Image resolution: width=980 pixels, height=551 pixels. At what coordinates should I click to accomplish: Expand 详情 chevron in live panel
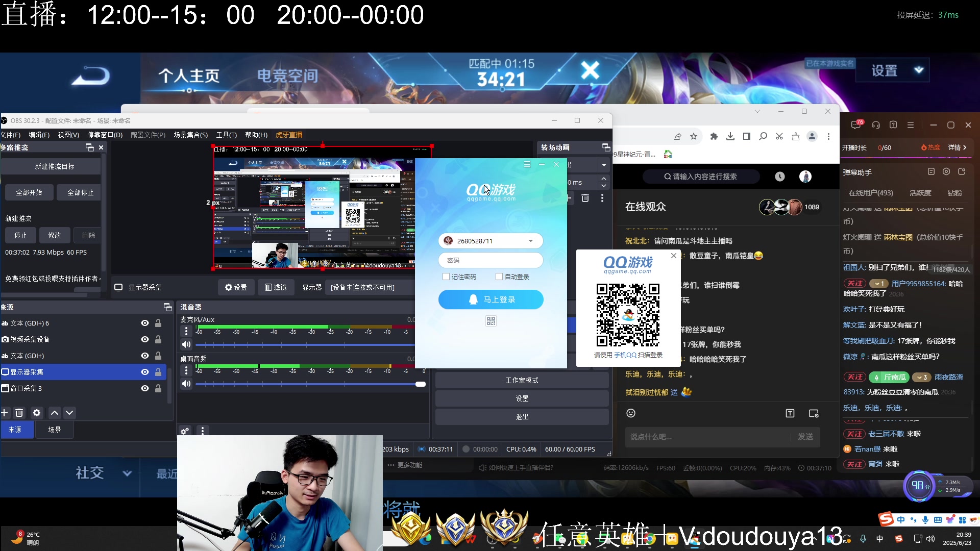965,147
